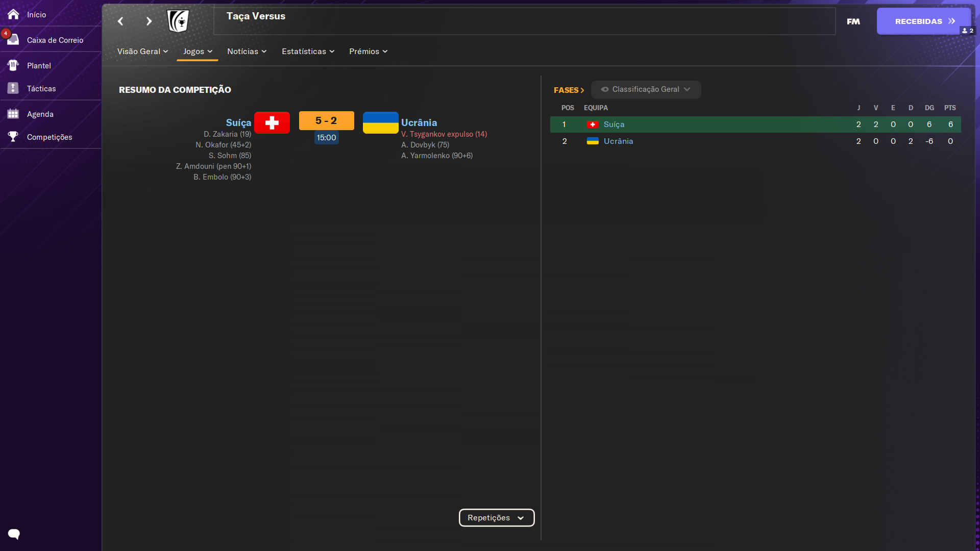Click the Agenda calendar icon

click(13, 114)
